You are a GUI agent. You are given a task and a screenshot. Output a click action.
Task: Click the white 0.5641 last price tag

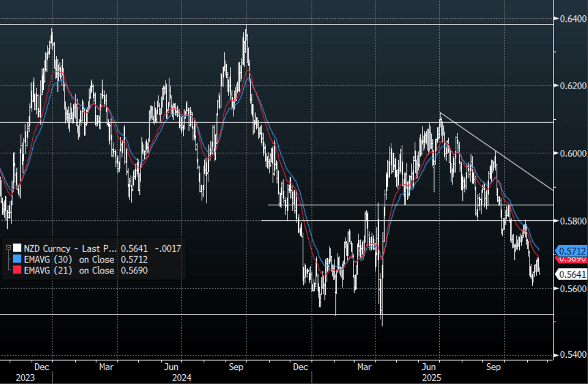(572, 274)
